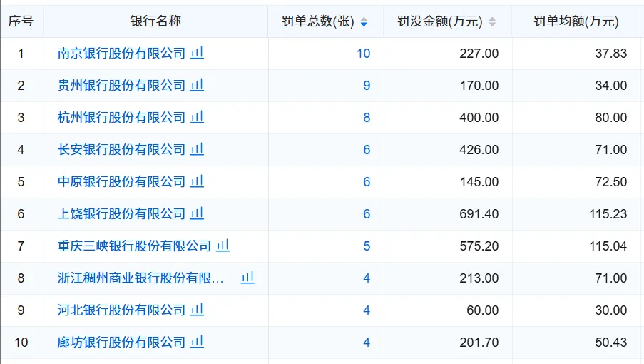Open chart icon for 廊坊银行股份有限公司

coord(197,341)
